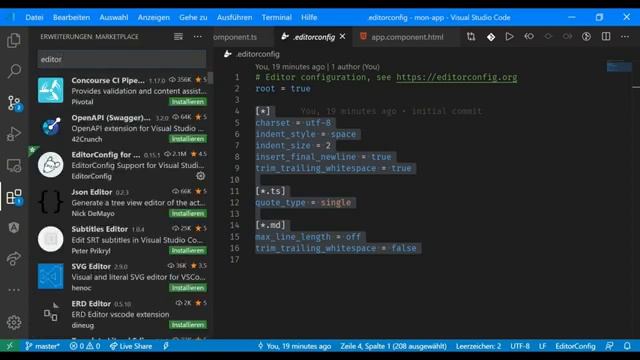Install the Concourse CI Pipeline extension
This screenshot has width=640, height=360.
188,102
